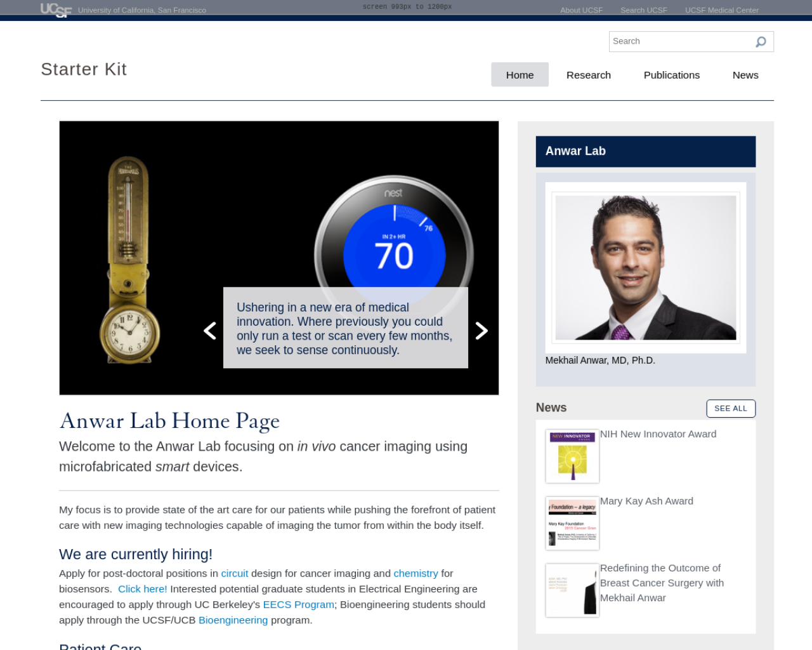Follow the EECS Program link

(299, 604)
